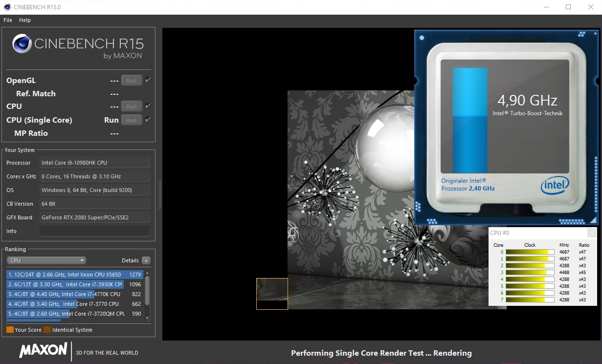This screenshot has height=364, width=602.
Task: Open the Help menu
Action: coord(25,20)
